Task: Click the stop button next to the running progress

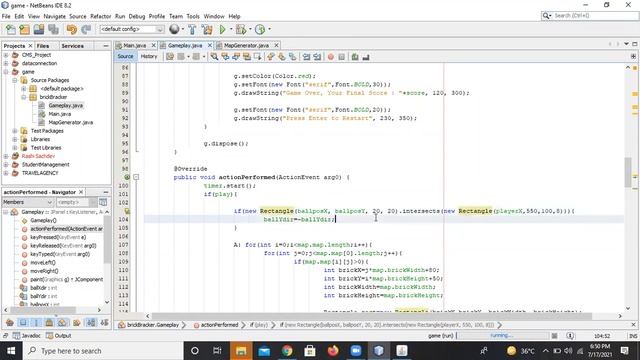Action: click(x=554, y=336)
